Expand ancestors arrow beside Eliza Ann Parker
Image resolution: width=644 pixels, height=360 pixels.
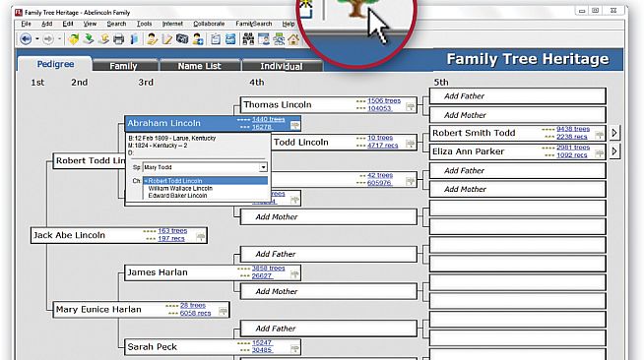(x=614, y=151)
